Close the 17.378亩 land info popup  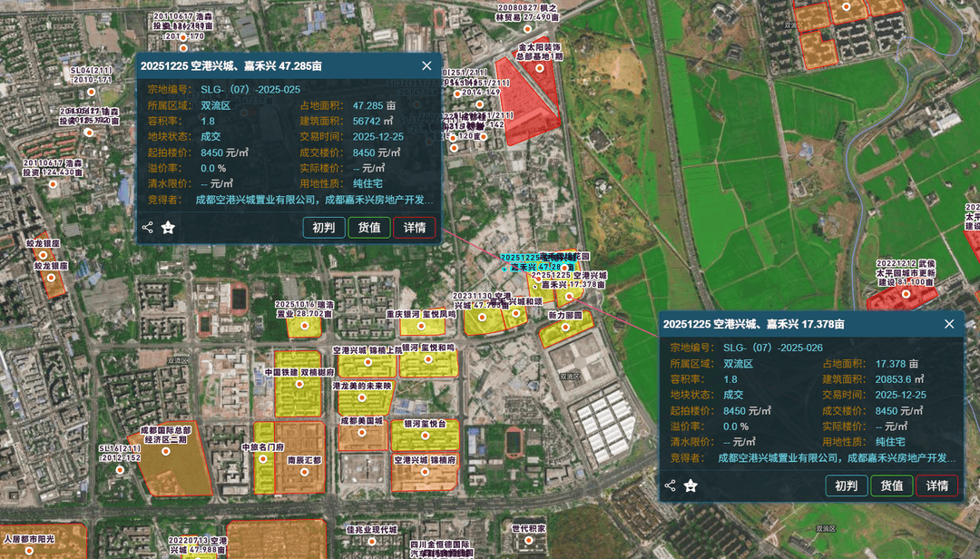click(x=949, y=324)
